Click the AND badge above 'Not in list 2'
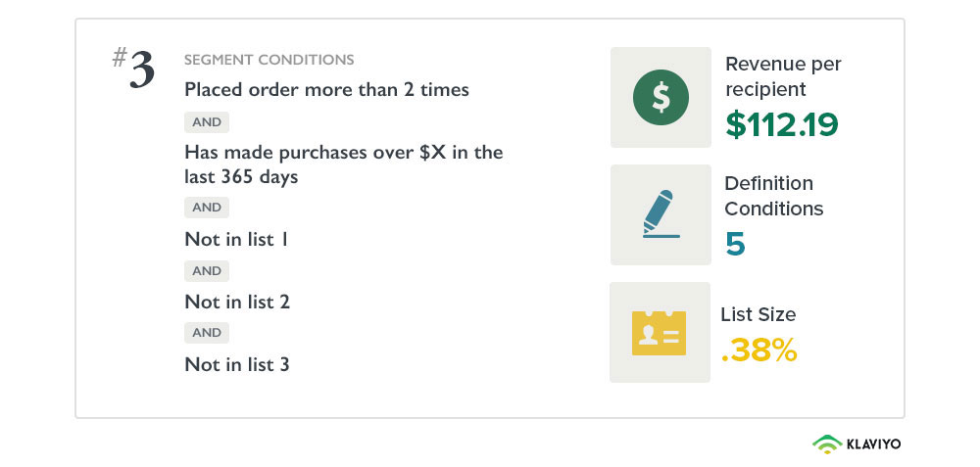Viewport: 980px width, 467px height. tap(207, 270)
